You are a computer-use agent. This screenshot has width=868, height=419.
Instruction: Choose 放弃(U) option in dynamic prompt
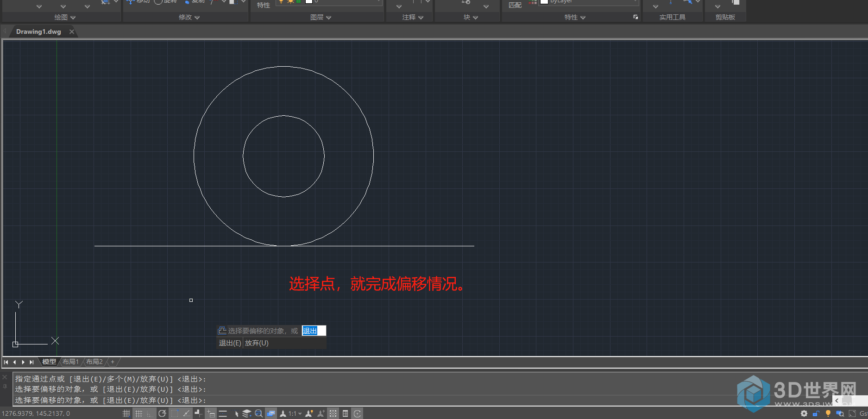point(257,343)
